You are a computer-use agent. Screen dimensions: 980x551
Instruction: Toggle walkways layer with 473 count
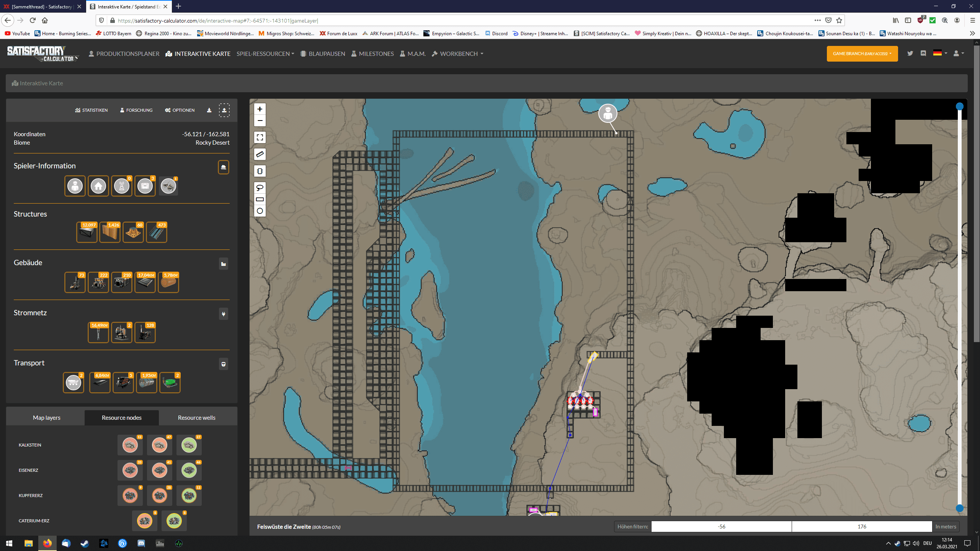(x=157, y=232)
